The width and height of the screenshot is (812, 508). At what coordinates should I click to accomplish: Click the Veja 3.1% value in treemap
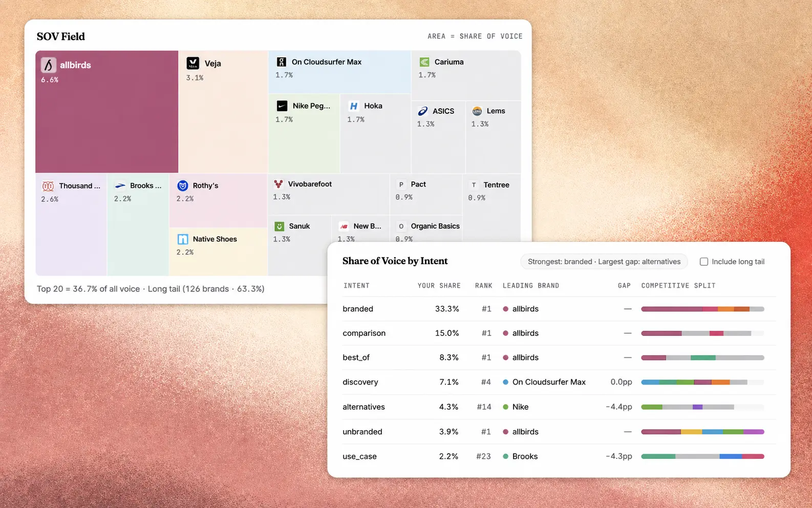195,78
